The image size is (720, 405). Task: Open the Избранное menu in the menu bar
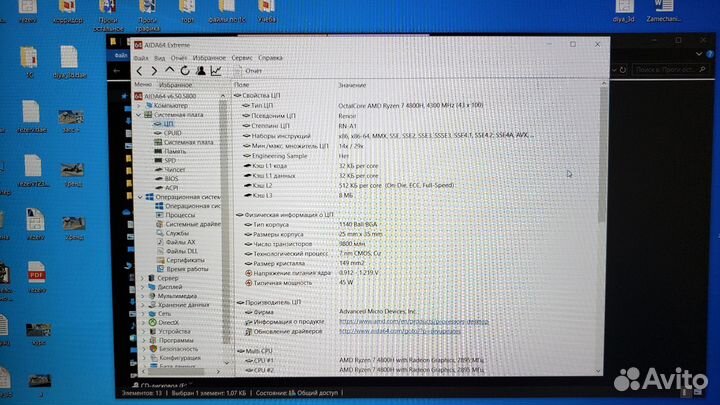point(209,58)
